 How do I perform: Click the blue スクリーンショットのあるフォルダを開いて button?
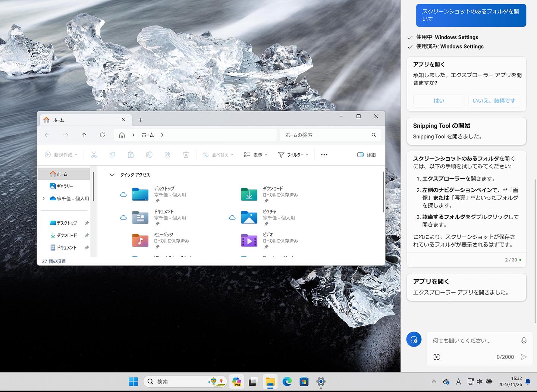coord(471,15)
